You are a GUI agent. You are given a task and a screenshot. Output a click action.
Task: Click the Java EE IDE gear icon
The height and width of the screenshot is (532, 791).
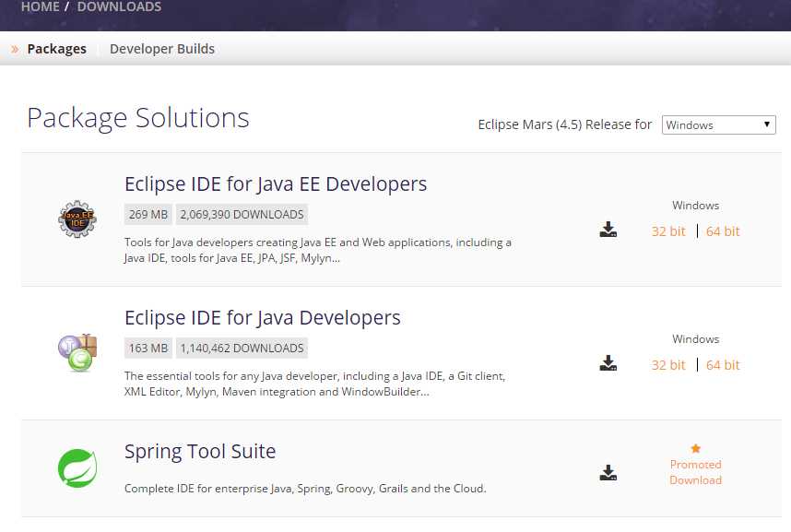coord(77,219)
